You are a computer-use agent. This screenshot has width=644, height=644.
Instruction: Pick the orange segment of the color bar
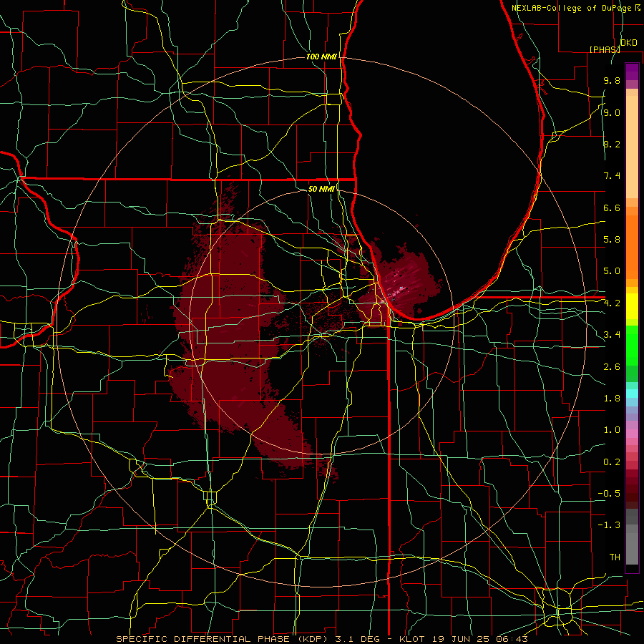(x=632, y=248)
